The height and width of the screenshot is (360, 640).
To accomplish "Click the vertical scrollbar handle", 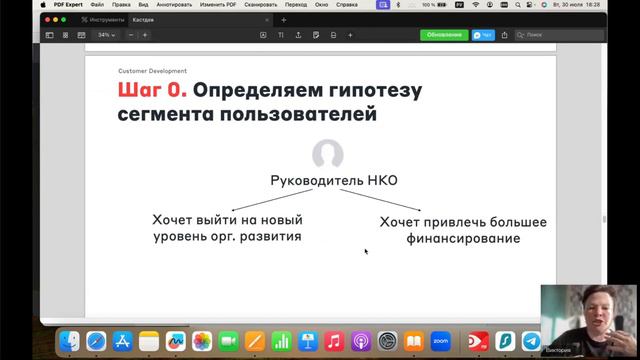I will 604,219.
